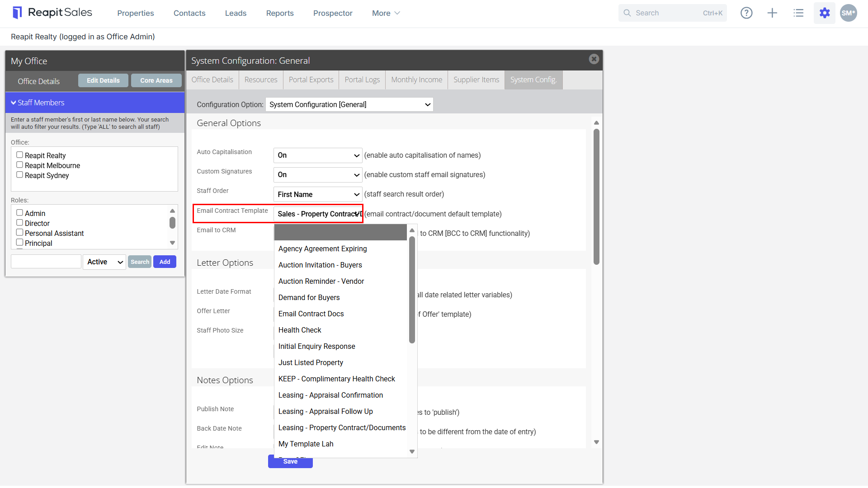
Task: Open the Active status dropdown
Action: click(x=104, y=262)
